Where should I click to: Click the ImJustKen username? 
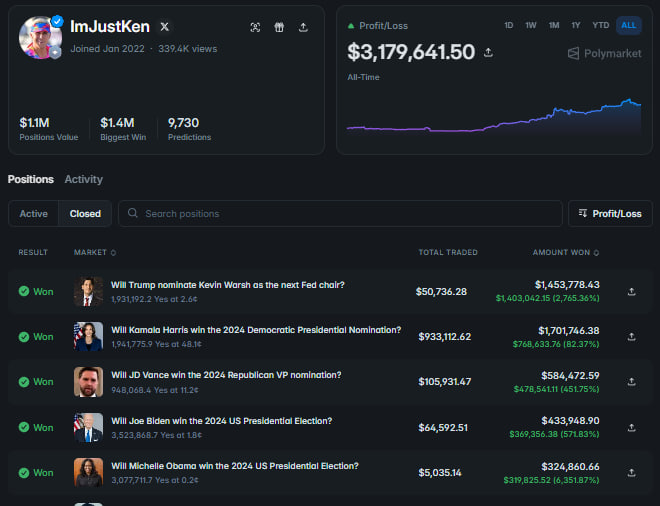110,27
